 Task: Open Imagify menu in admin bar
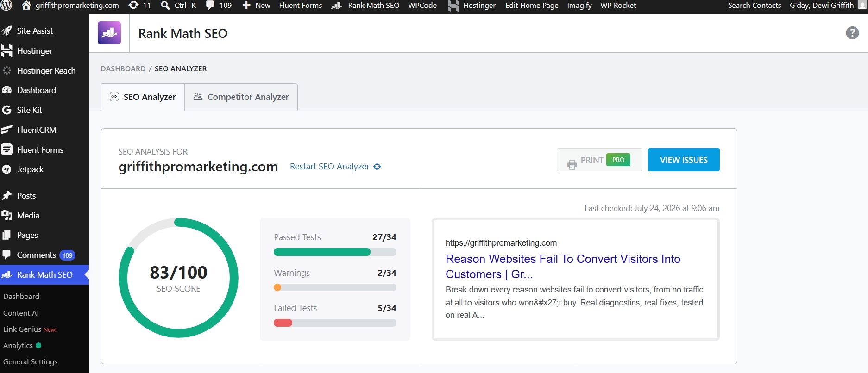point(579,6)
